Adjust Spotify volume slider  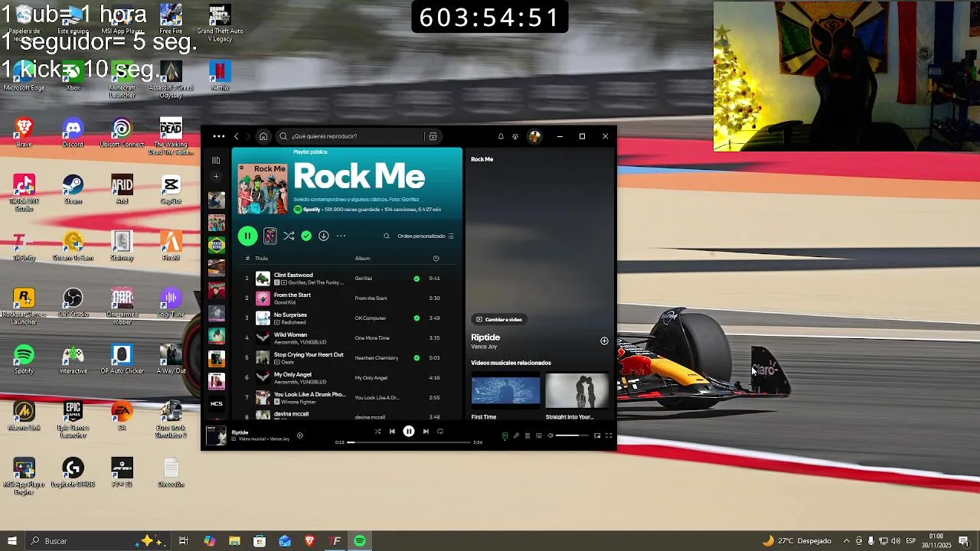point(573,435)
